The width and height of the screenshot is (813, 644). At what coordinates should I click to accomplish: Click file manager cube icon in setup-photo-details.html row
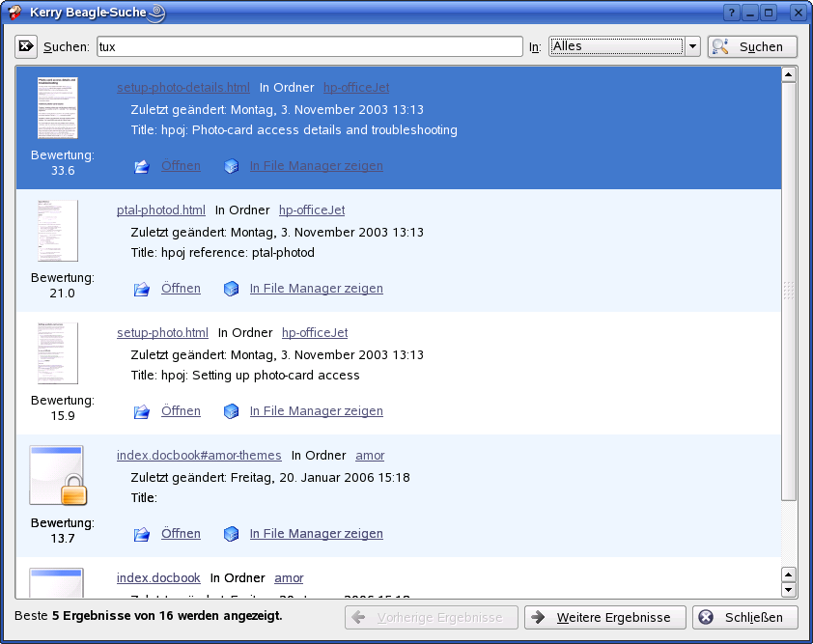(x=231, y=166)
